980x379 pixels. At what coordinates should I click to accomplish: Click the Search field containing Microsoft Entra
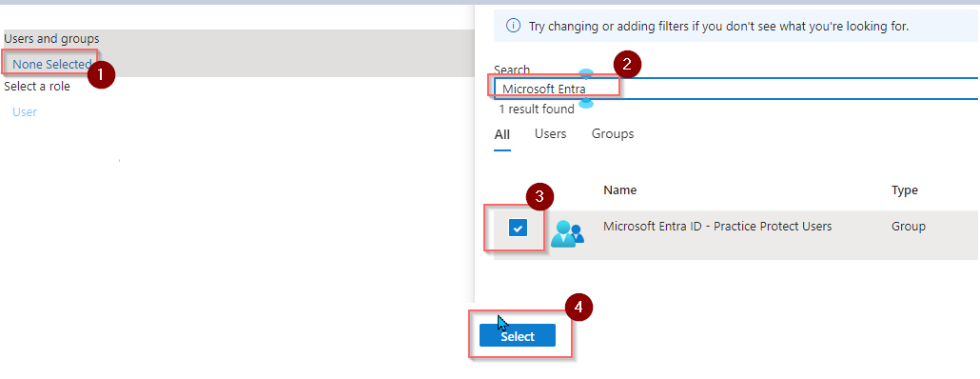pyautogui.click(x=736, y=89)
